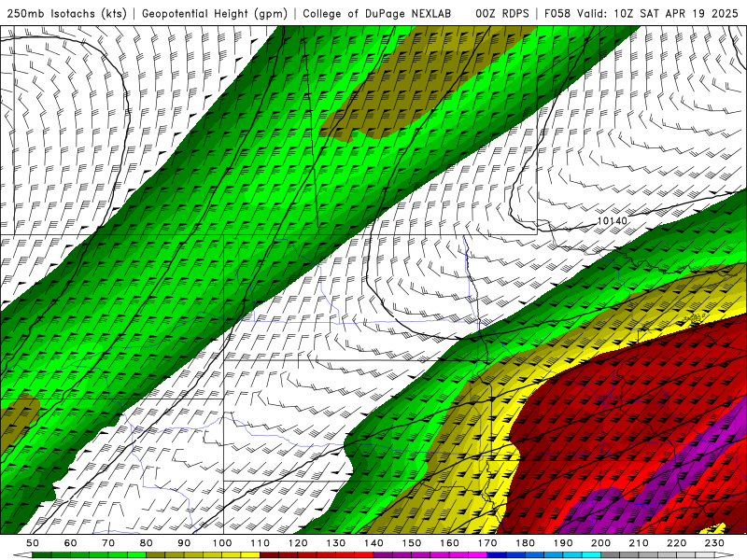Select the bright yellow swatch before 110
Screen dimensions: 747x560
click(250, 555)
